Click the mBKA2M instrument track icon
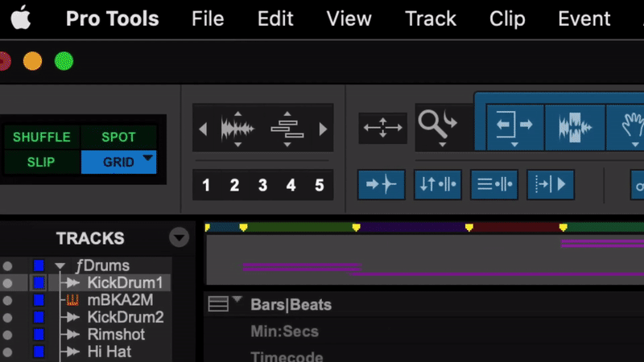Viewport: 644px width, 362px height. (72, 300)
